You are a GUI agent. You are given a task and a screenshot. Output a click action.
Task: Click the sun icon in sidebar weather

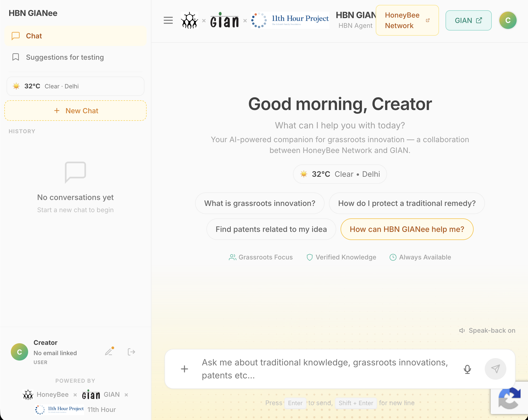coord(16,86)
